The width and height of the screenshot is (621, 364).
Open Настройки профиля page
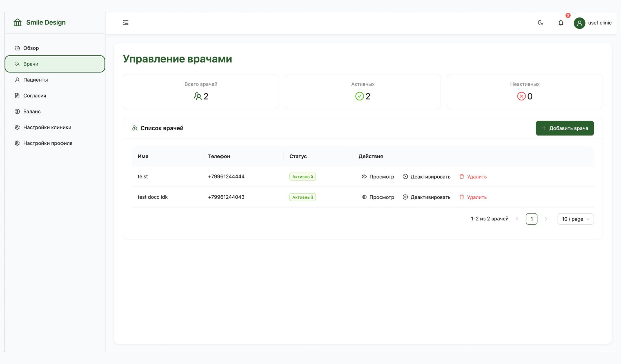point(48,143)
